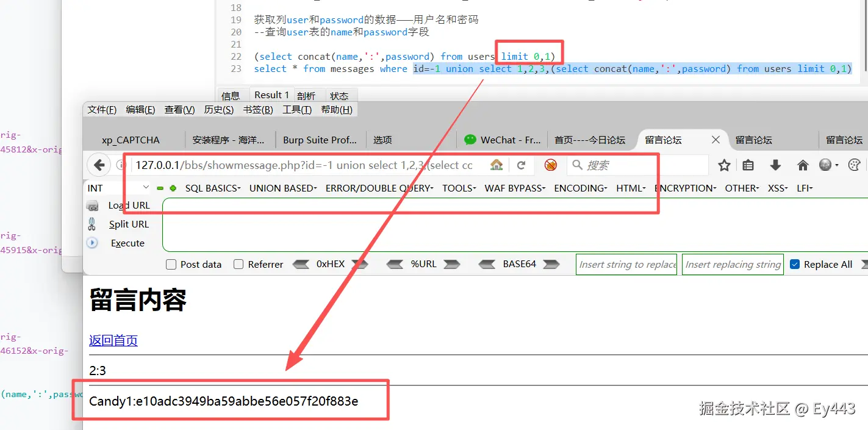The width and height of the screenshot is (868, 430).
Task: Select the 剖析 tab in SQL editor
Action: (x=306, y=96)
